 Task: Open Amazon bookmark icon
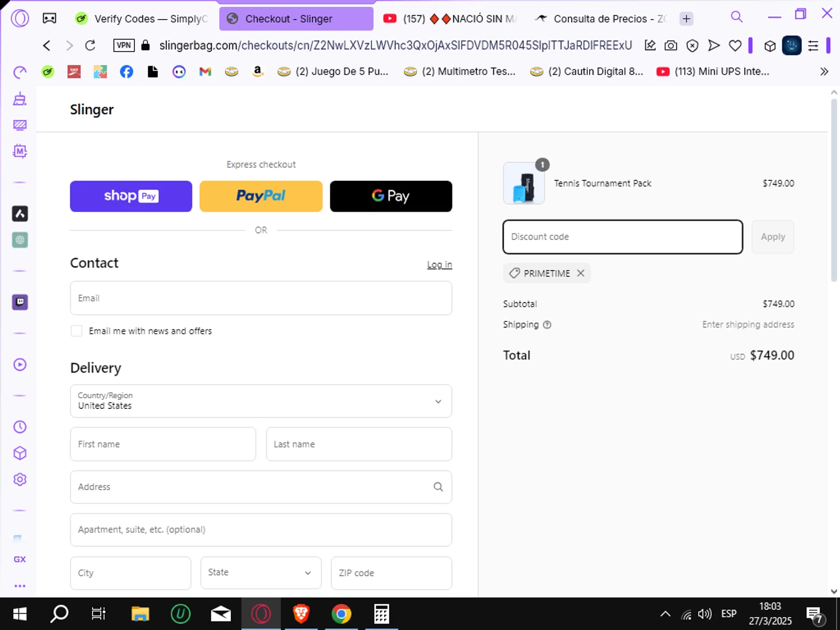258,72
